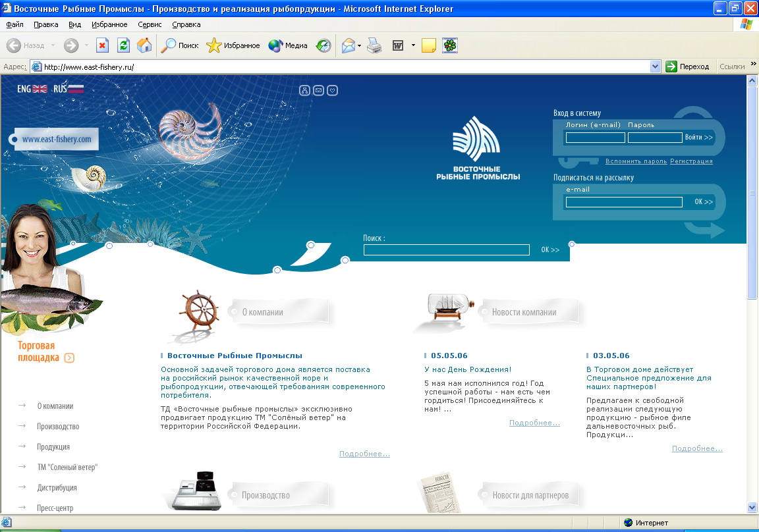The width and height of the screenshot is (759, 532).
Task: Switch site language to ENG
Action: (32, 89)
